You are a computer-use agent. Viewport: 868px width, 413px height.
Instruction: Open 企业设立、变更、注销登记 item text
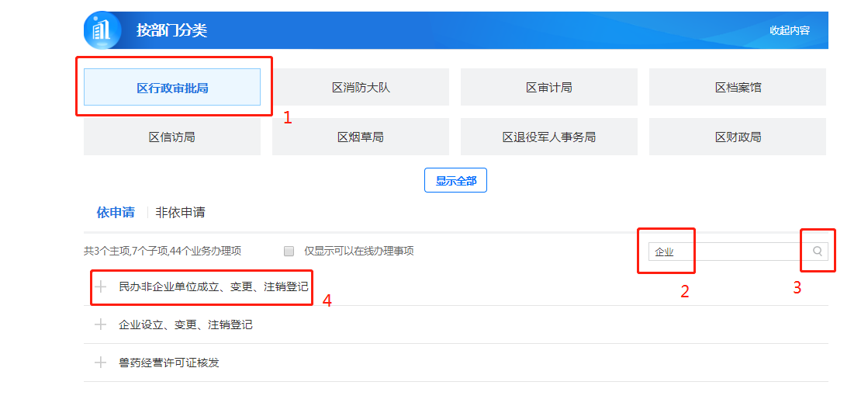[x=185, y=324]
